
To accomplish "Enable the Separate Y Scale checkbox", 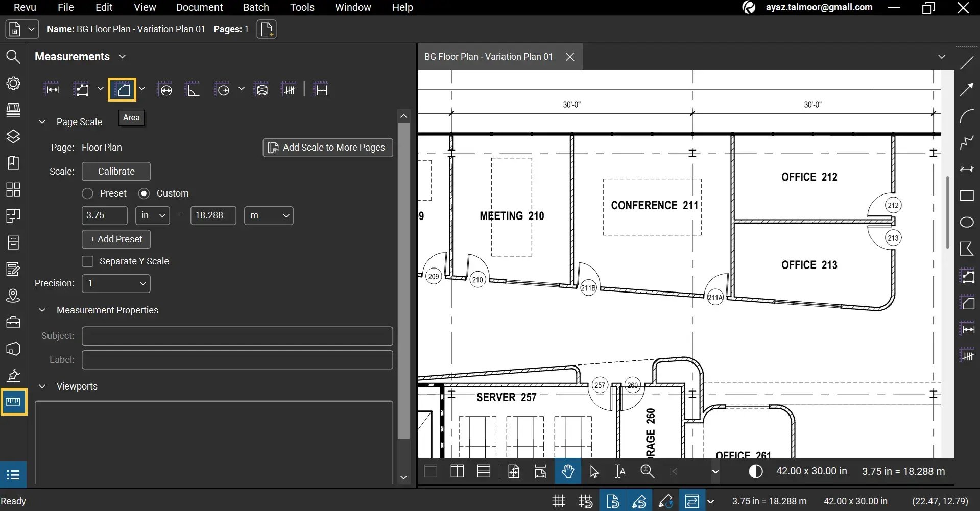I will click(x=88, y=261).
